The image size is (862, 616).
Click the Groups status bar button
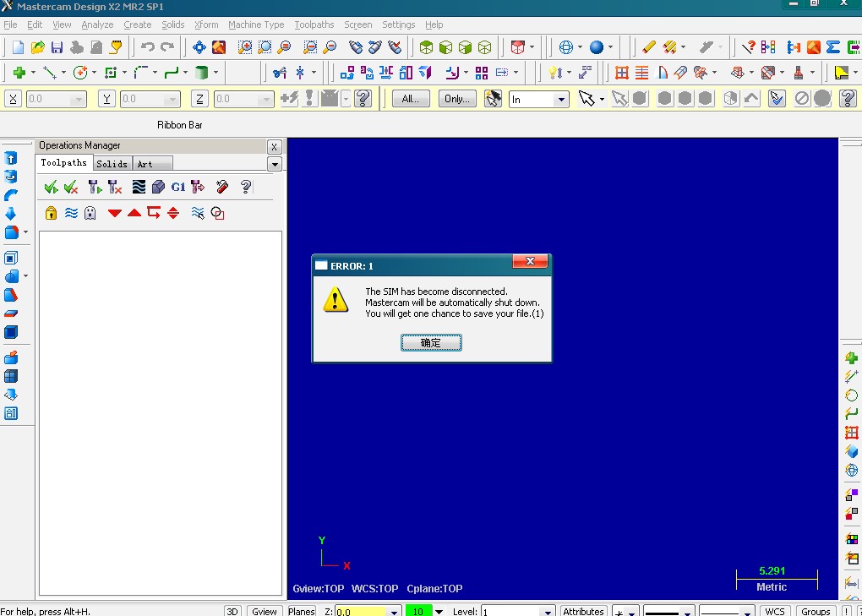pos(816,610)
